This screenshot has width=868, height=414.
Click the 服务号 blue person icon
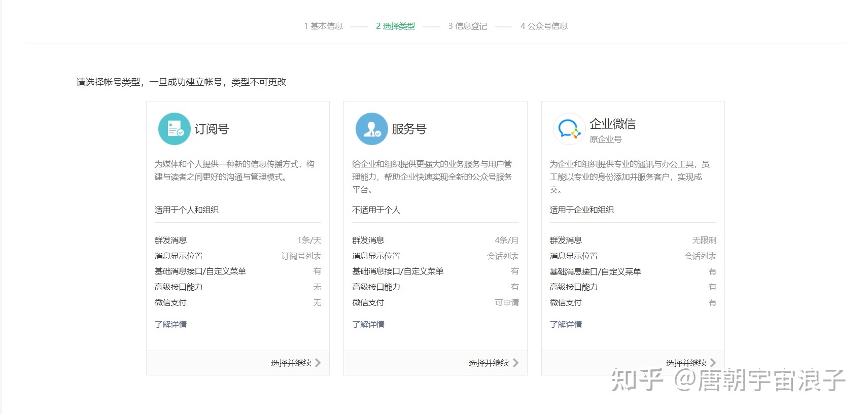[371, 129]
